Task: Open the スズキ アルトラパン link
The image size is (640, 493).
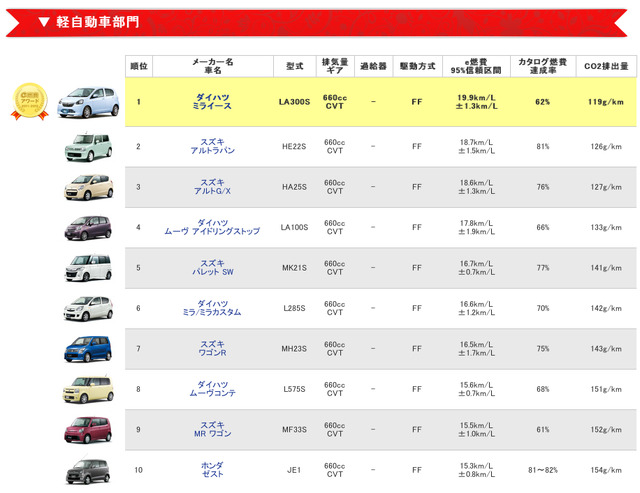Action: pyautogui.click(x=212, y=146)
